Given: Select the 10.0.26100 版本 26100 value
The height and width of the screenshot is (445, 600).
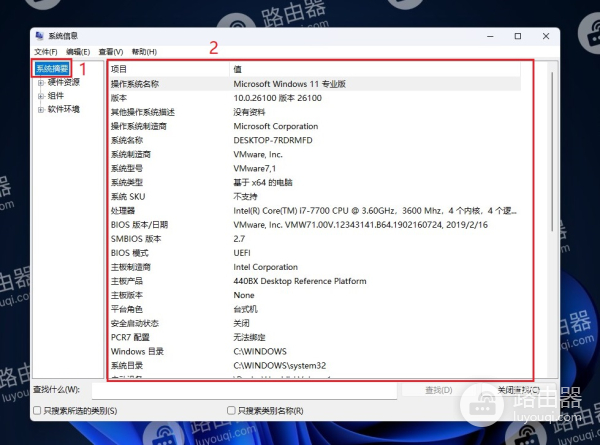Looking at the screenshot, I should (x=277, y=98).
